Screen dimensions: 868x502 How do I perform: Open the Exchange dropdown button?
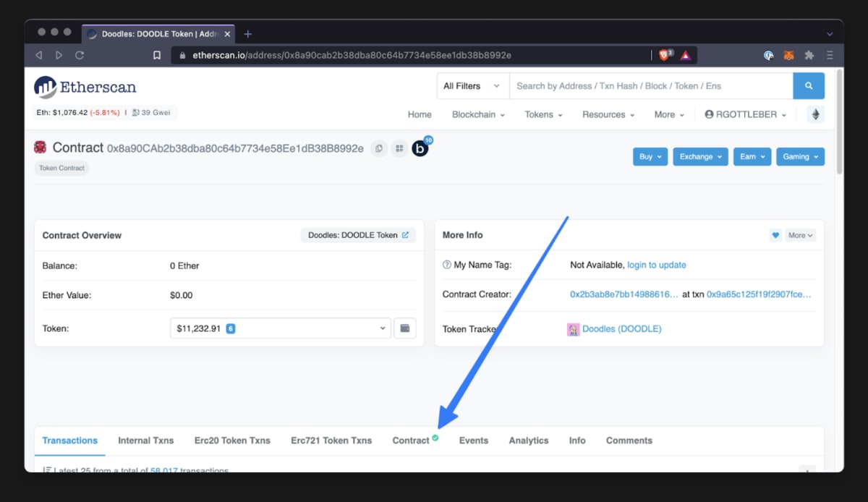700,157
